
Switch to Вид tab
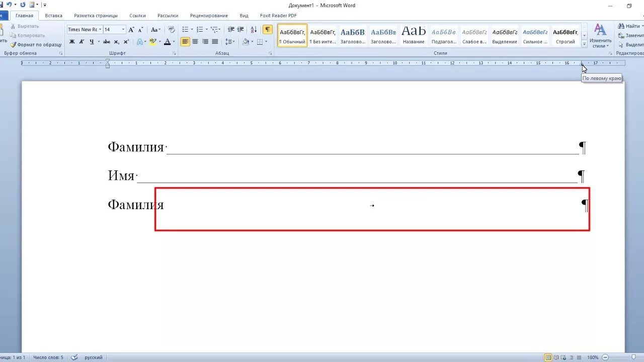[244, 16]
